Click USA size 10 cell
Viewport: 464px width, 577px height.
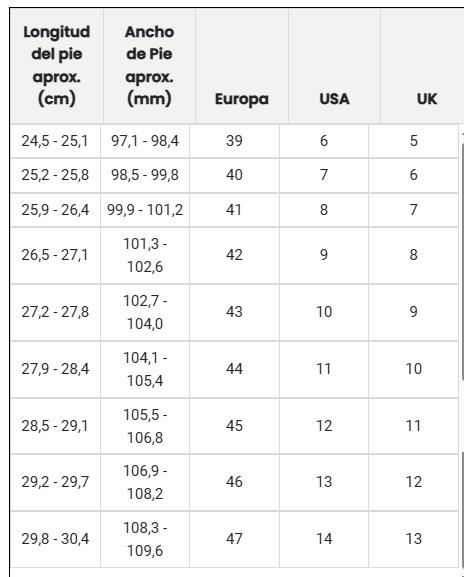324,312
